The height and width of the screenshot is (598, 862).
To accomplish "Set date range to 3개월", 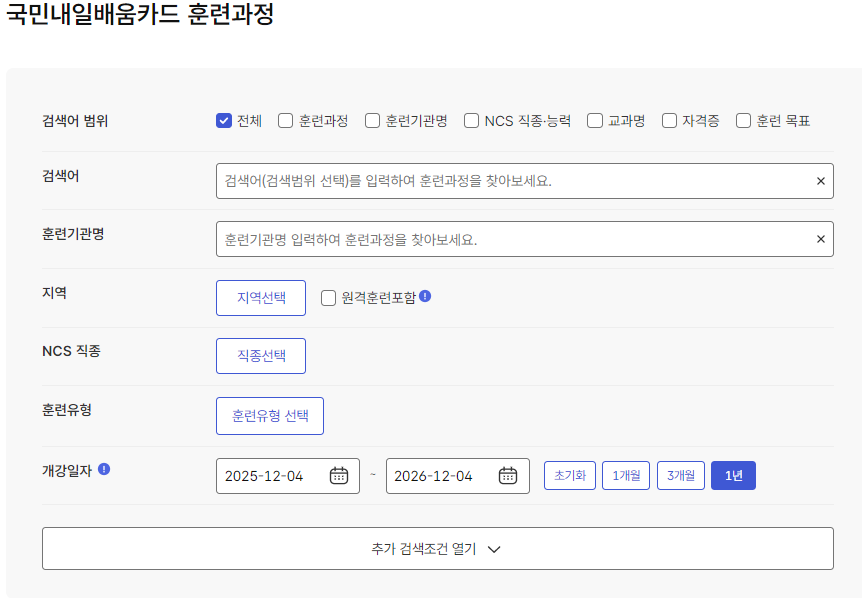I will (681, 475).
